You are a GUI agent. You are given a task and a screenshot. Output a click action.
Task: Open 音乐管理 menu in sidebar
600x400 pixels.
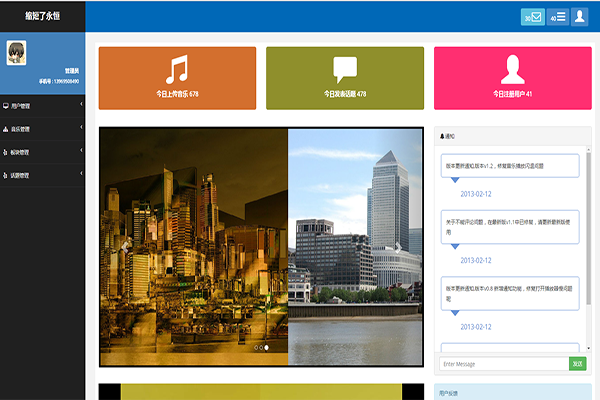tap(42, 129)
